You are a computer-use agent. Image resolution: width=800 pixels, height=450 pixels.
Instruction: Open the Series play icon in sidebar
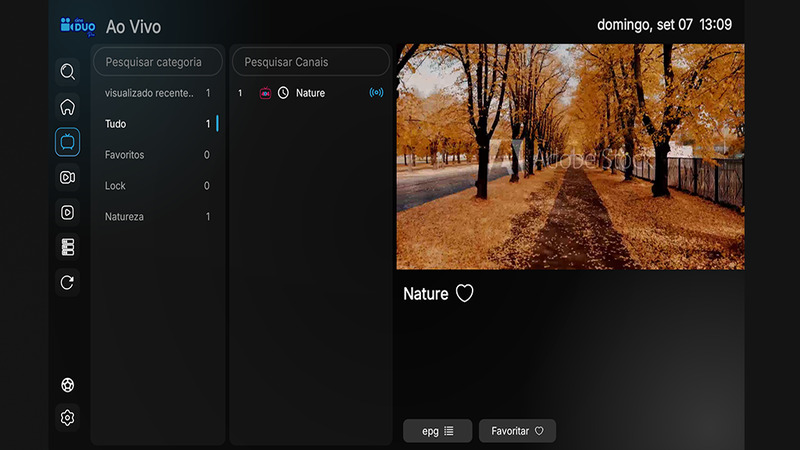pyautogui.click(x=67, y=212)
